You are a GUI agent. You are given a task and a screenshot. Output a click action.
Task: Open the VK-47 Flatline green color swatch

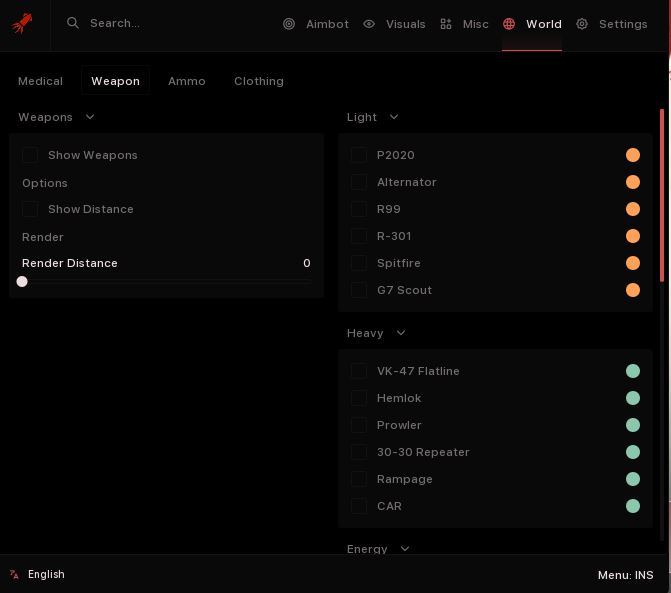click(633, 371)
